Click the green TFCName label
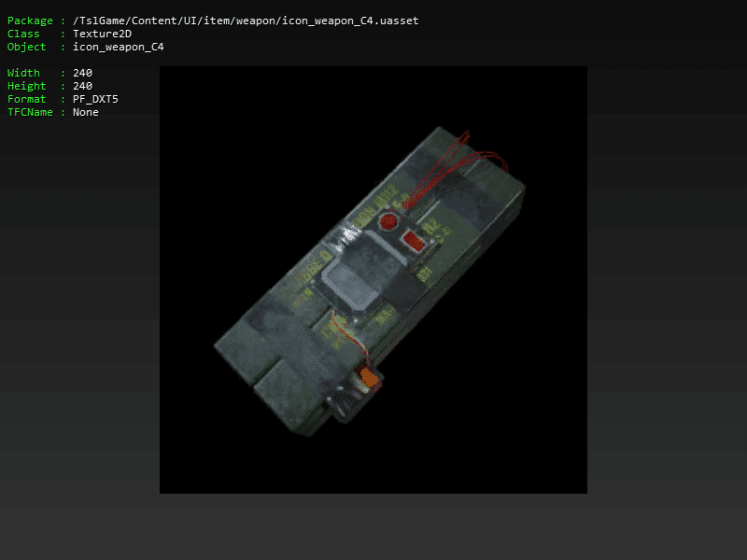The height and width of the screenshot is (560, 747). click(x=30, y=112)
